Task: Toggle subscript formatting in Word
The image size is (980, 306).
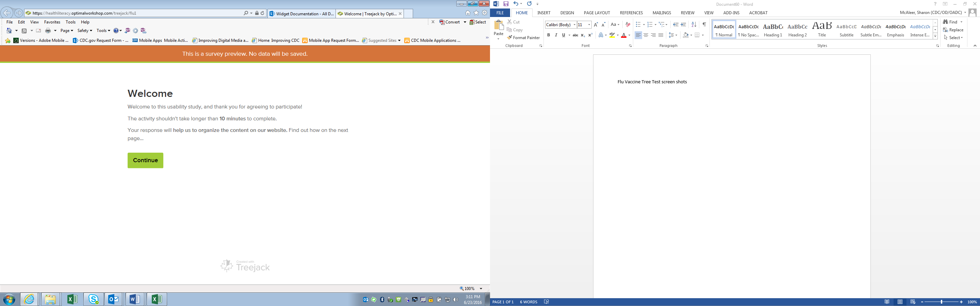Action: 583,35
